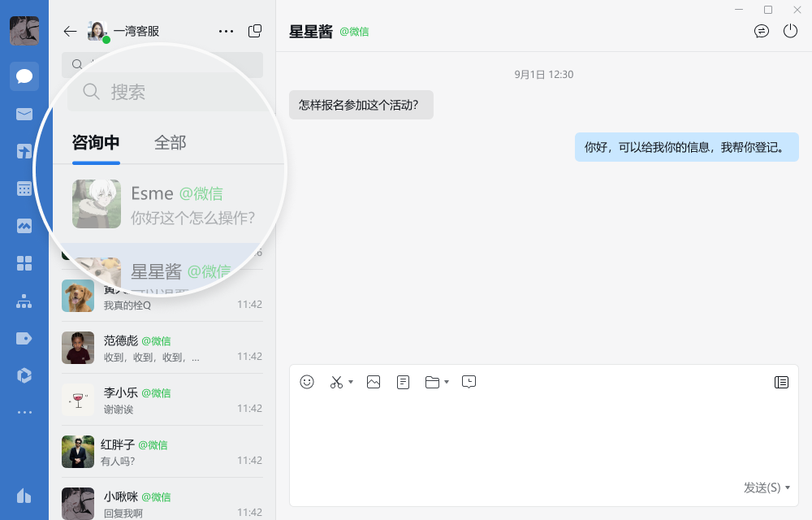This screenshot has height=520, width=812.
Task: Click the scissors screenshot tool
Action: [x=337, y=382]
